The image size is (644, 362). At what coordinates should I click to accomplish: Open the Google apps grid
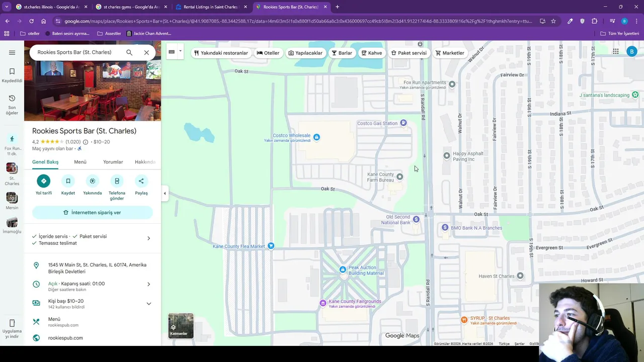(615, 51)
